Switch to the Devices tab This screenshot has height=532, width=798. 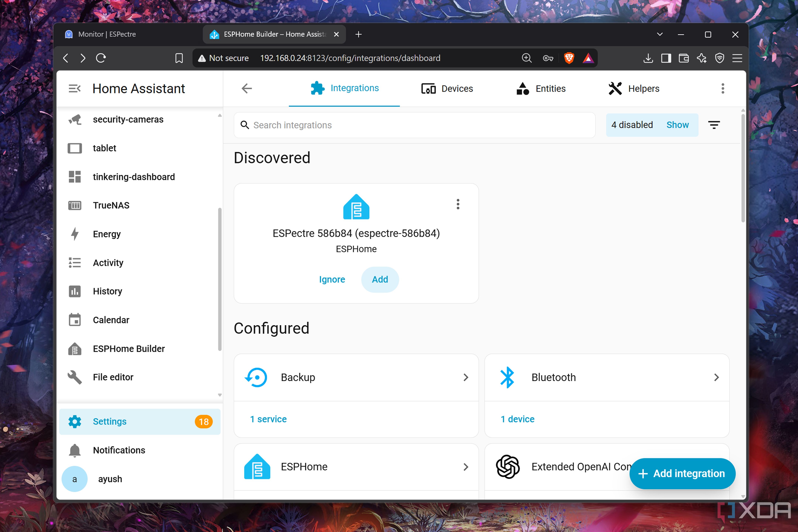[x=447, y=88]
